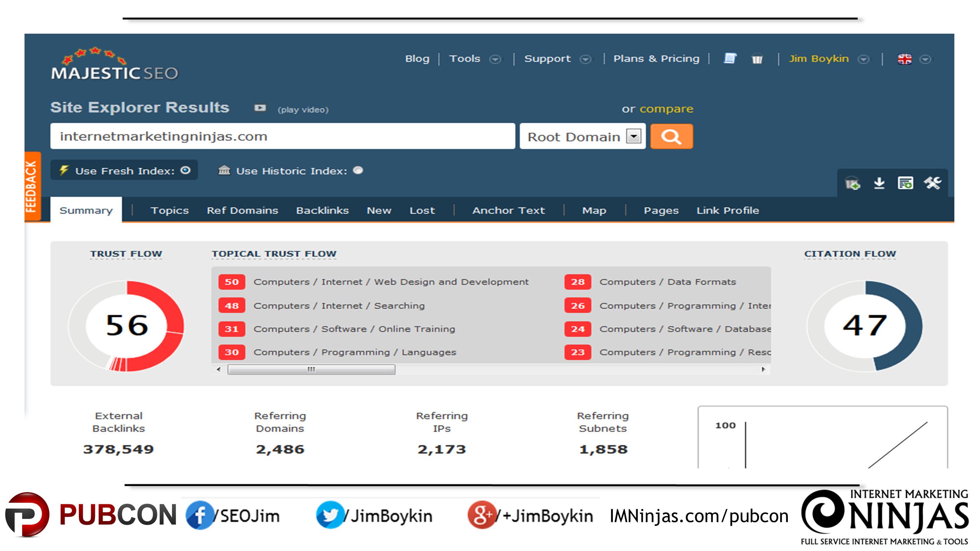Click 'Computers / Programming / Languages' topic

(x=355, y=352)
